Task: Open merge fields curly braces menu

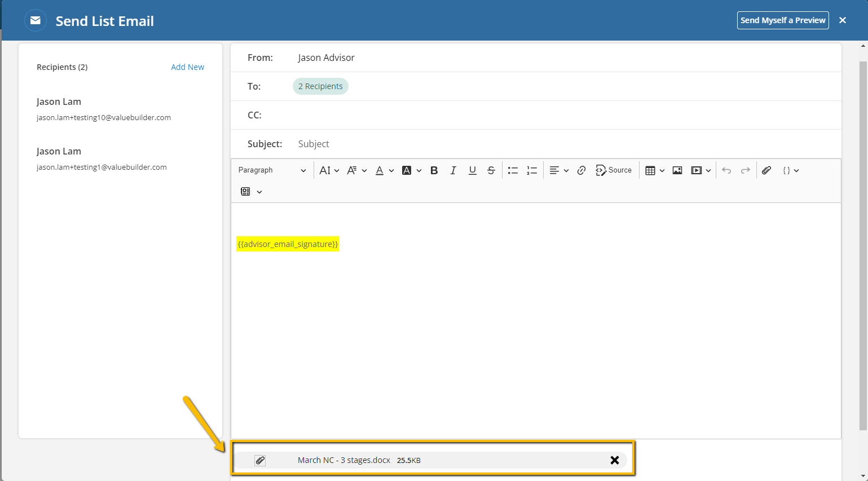Action: click(x=791, y=170)
